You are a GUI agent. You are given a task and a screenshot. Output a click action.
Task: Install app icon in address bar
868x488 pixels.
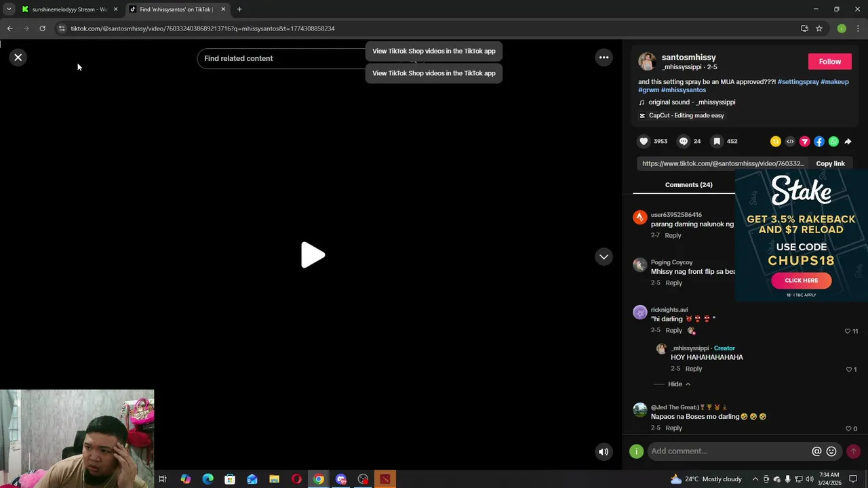click(x=804, y=28)
